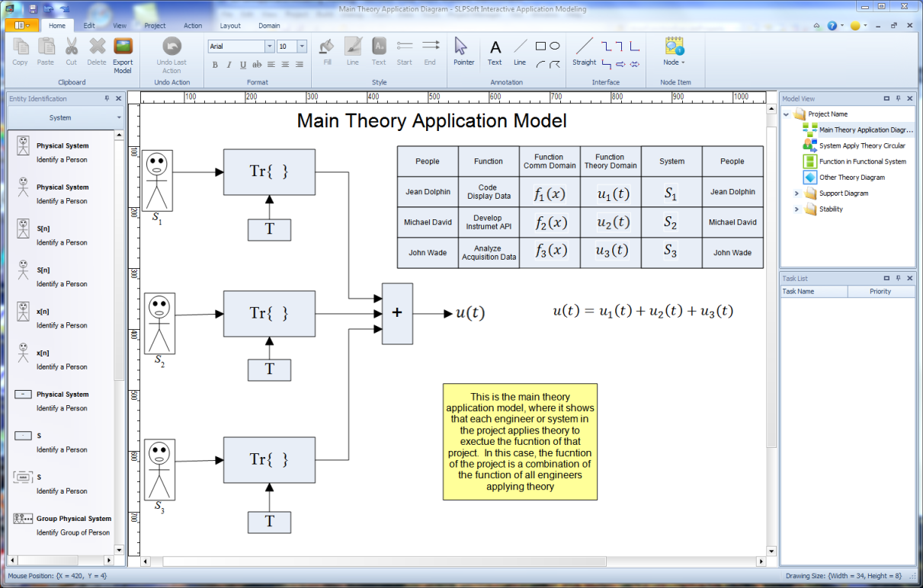Viewport: 923px width, 588px height.
Task: Click the plus summation block in diagram
Action: coord(397,314)
